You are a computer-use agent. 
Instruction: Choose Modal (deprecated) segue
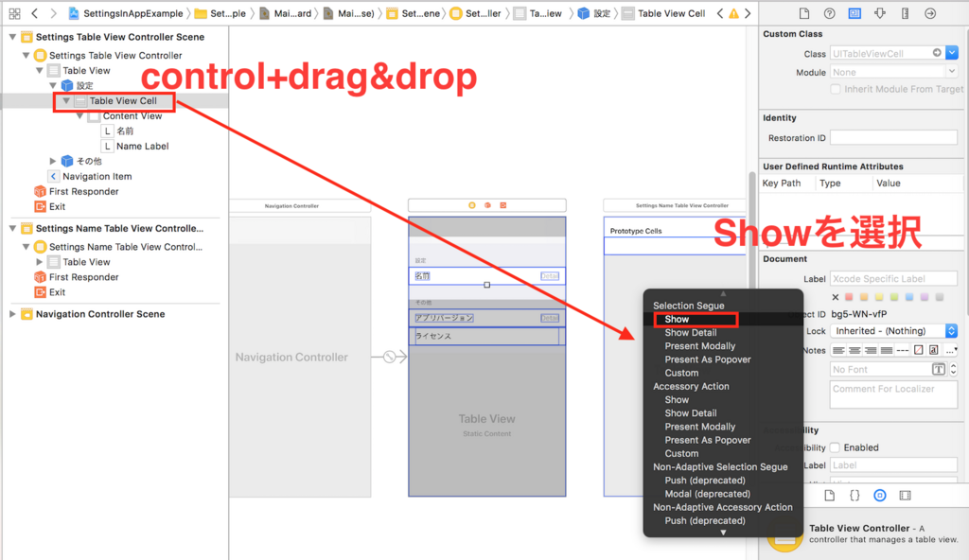click(707, 494)
